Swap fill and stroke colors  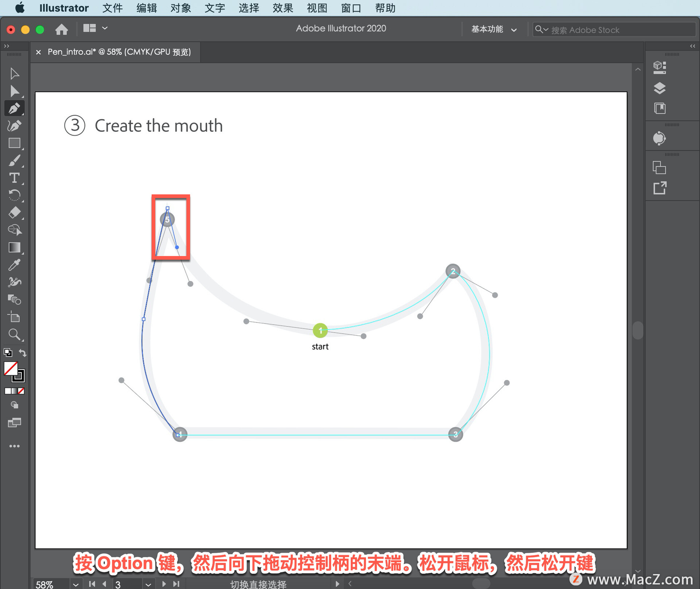coord(23,353)
